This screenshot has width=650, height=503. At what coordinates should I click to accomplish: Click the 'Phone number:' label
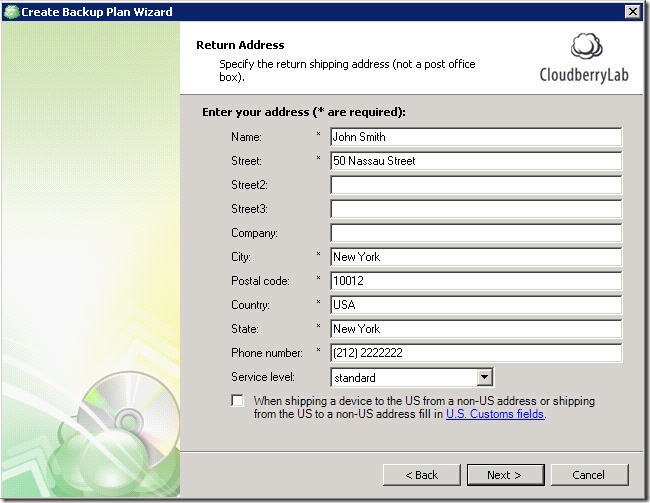(x=267, y=353)
